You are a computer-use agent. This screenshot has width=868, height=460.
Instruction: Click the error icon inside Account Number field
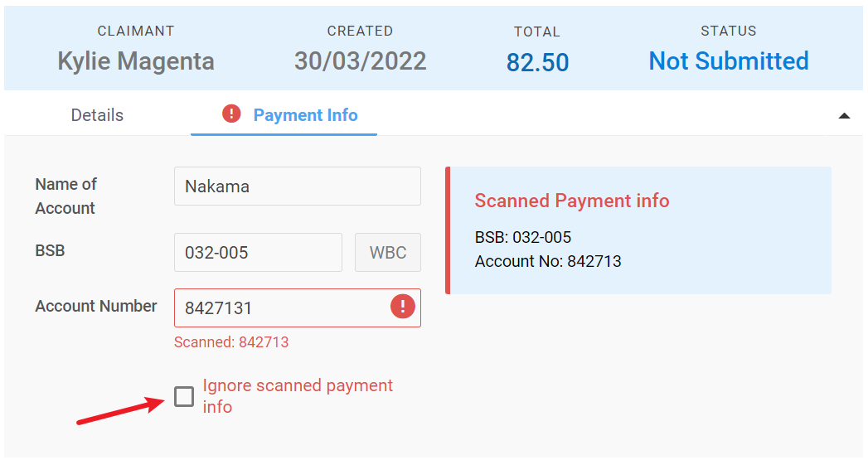point(402,307)
